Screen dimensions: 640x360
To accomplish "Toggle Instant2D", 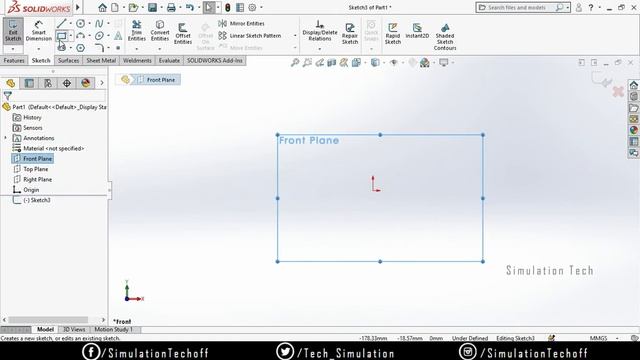I will (x=417, y=31).
